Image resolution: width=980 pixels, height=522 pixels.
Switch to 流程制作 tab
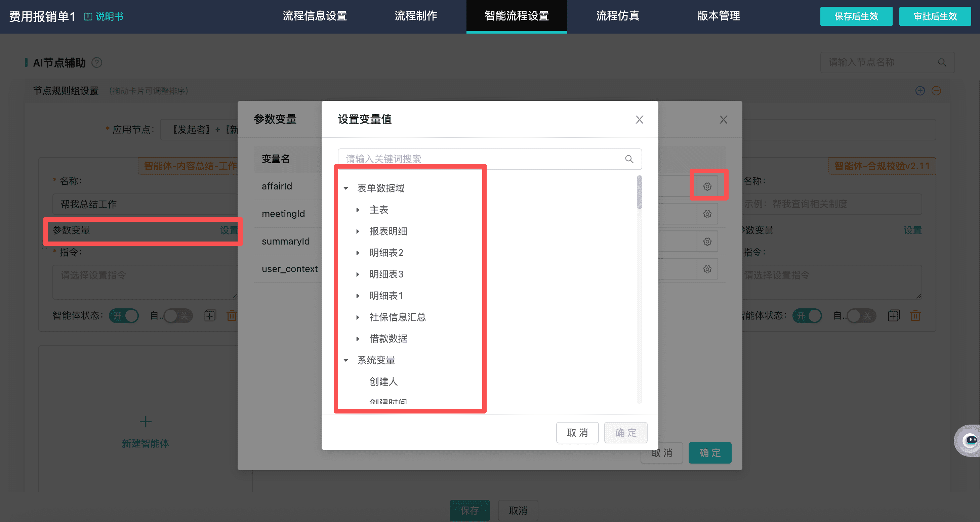click(x=416, y=16)
